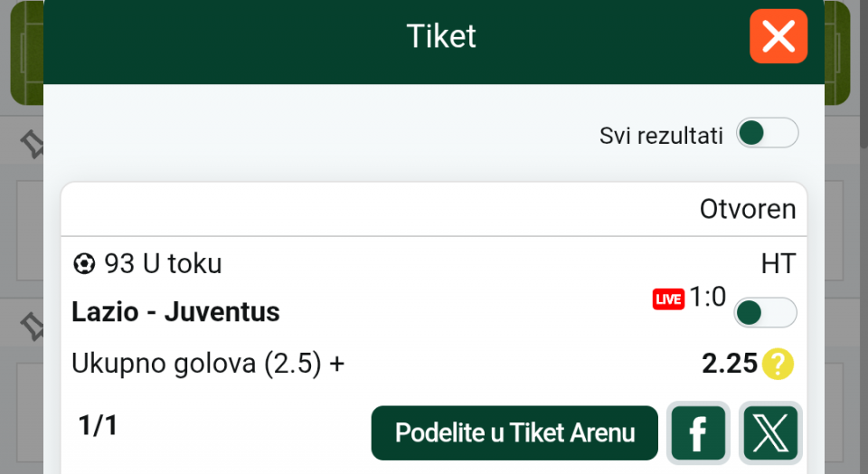Click the yellow question mark help icon
This screenshot has width=868, height=474.
(x=778, y=364)
